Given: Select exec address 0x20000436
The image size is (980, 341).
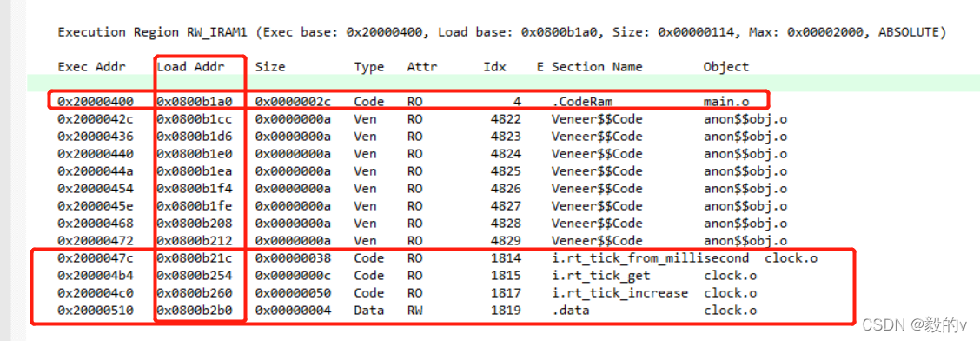Looking at the screenshot, I should point(96,136).
